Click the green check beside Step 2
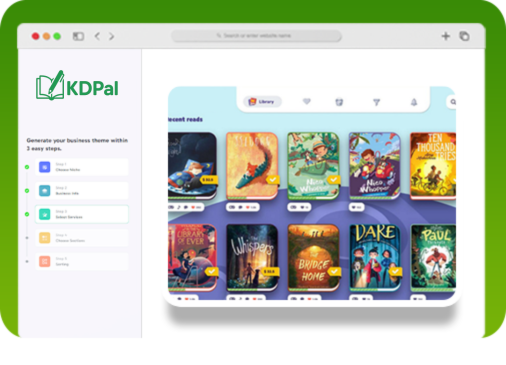 27,191
